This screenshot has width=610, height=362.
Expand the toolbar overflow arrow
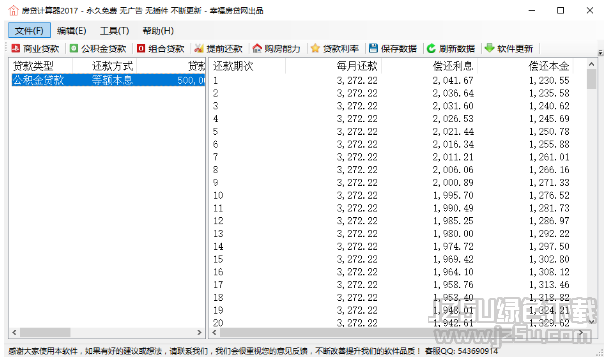pos(601,52)
